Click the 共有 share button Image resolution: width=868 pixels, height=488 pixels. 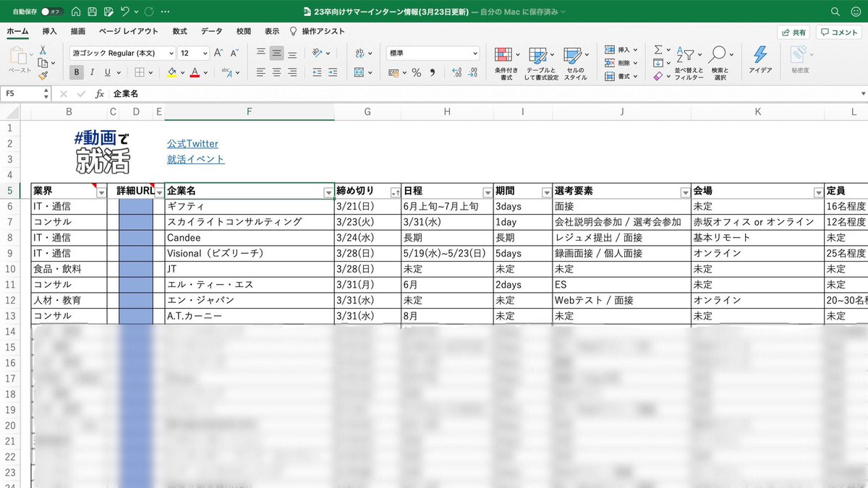pyautogui.click(x=793, y=33)
